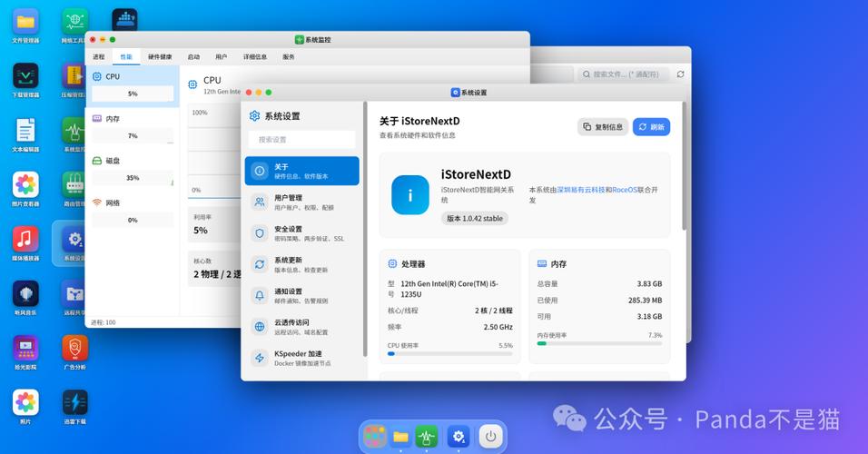Viewport: 868px width, 454px height.
Task: Switch to 用户 tab in 系统监控
Action: click(x=221, y=57)
